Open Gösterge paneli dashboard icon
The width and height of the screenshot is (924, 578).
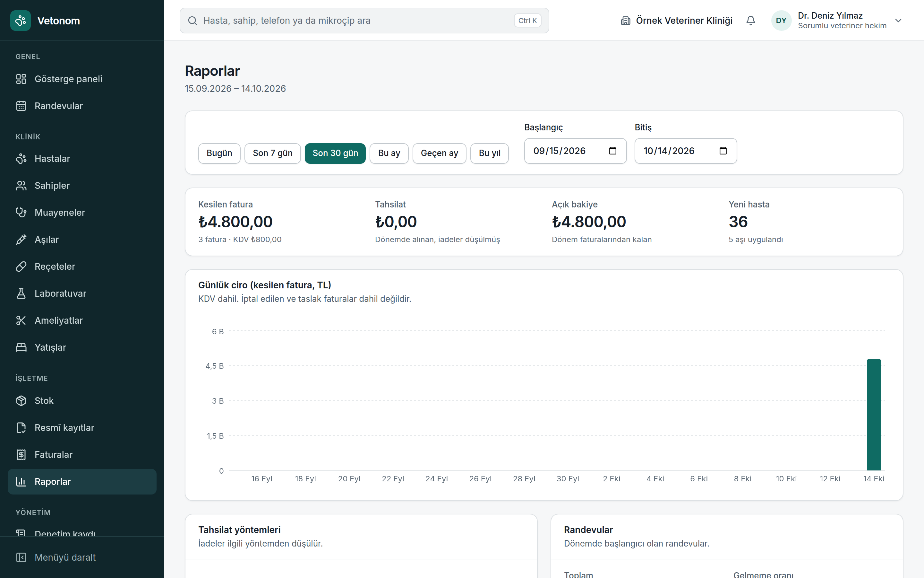[x=21, y=79]
